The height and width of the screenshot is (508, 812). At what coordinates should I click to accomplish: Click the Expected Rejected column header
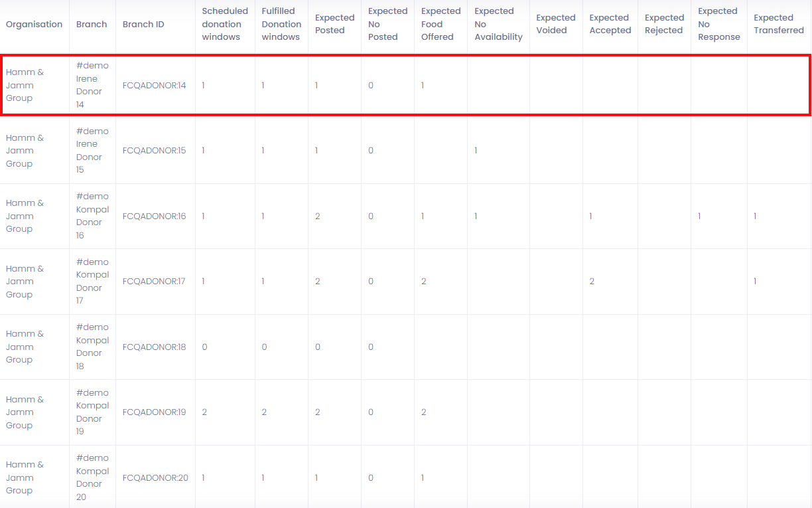[x=664, y=24]
